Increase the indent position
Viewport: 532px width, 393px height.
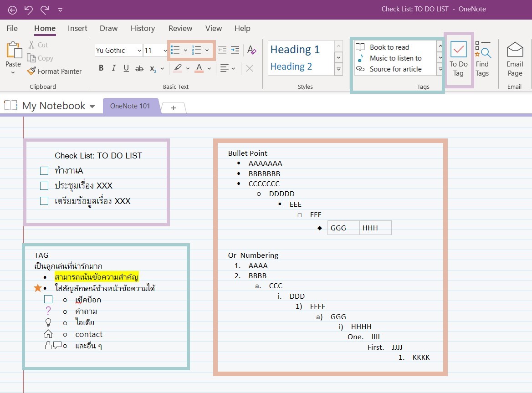[235, 50]
